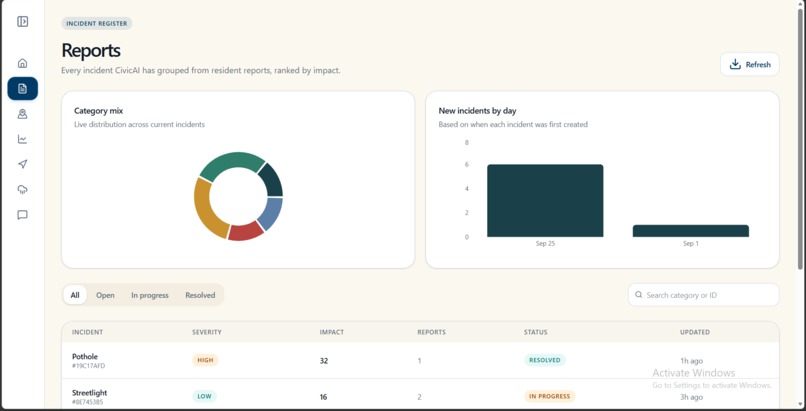Click the Sep 25 axis label
Viewport: 806px width, 411px height.
(x=545, y=244)
